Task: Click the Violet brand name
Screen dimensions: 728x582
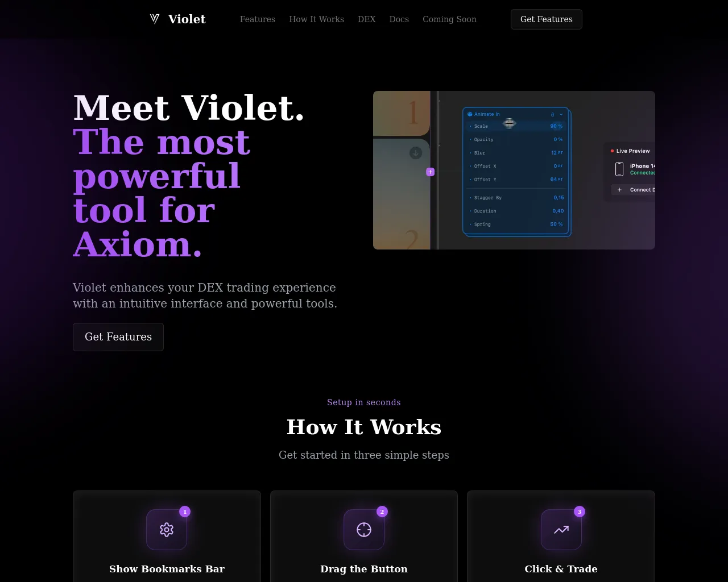Action: click(187, 19)
